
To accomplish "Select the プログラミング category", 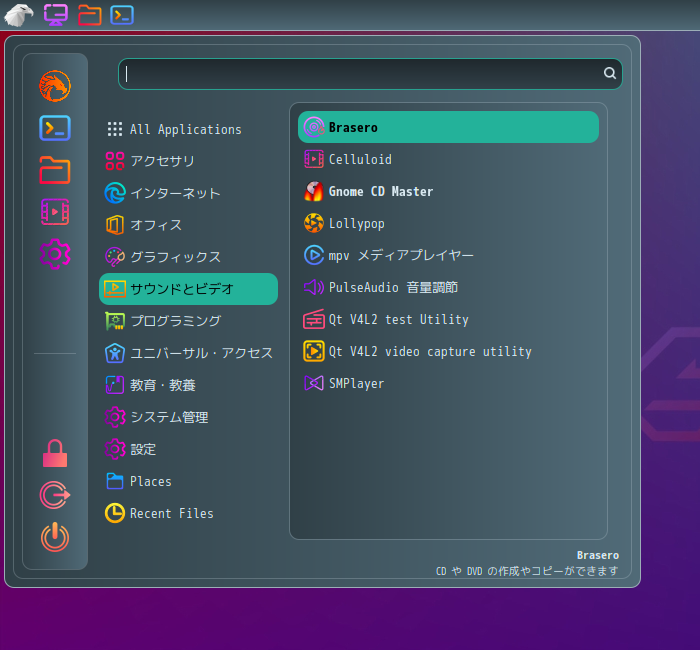I will coord(188,321).
